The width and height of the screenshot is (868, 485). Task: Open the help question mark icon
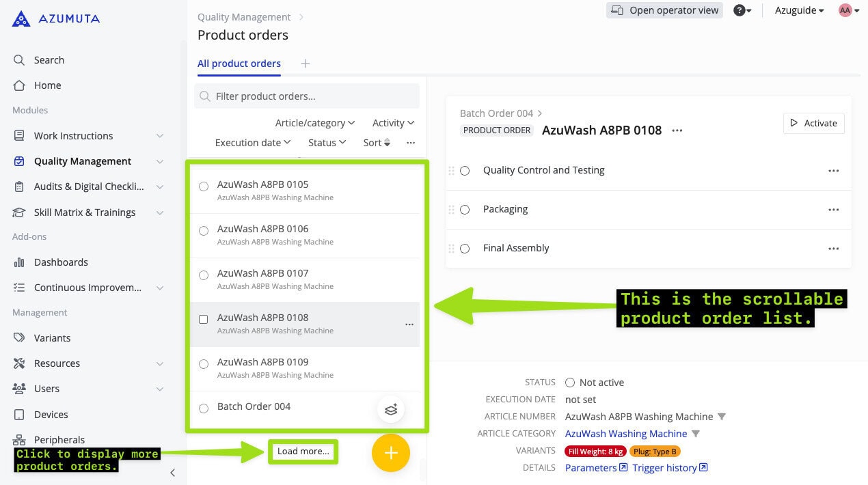[739, 10]
